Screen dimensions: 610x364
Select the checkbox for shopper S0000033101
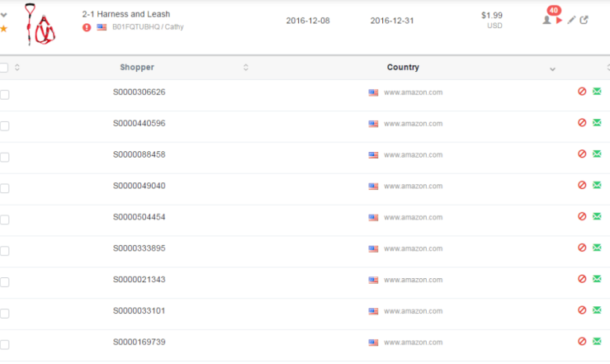point(4,314)
